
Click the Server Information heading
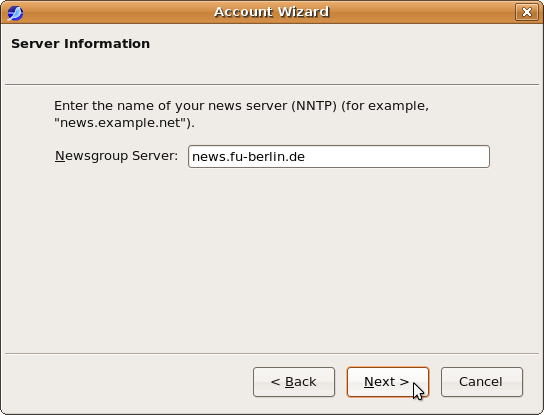(80, 44)
